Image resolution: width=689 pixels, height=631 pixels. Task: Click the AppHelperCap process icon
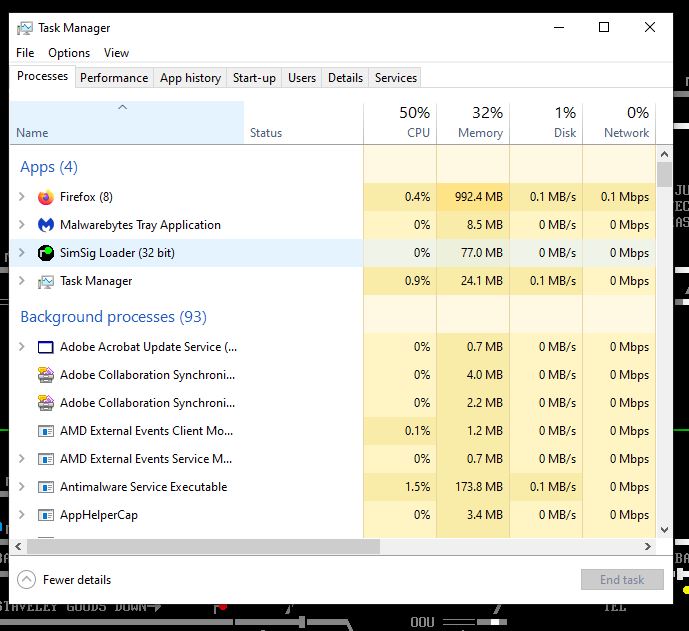pos(46,515)
